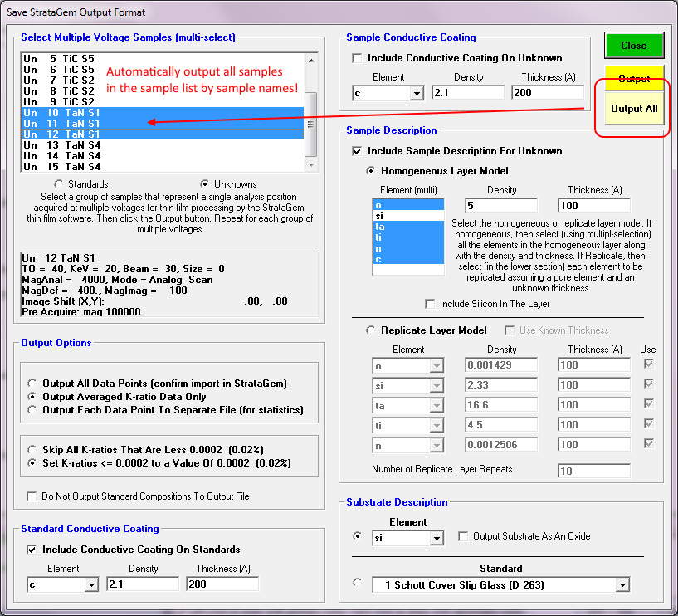The height and width of the screenshot is (616, 678).
Task: Open Standard Conductive Coating element dropdown
Action: (x=91, y=584)
